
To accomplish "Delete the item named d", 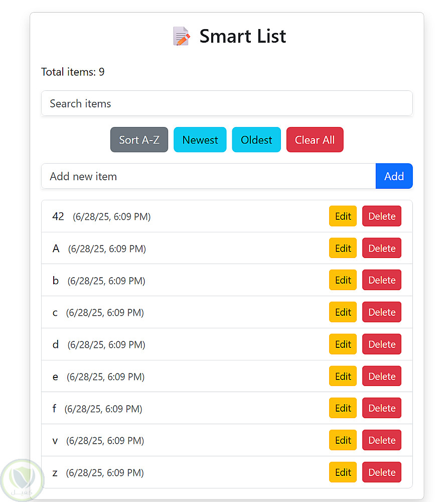I will (x=382, y=344).
